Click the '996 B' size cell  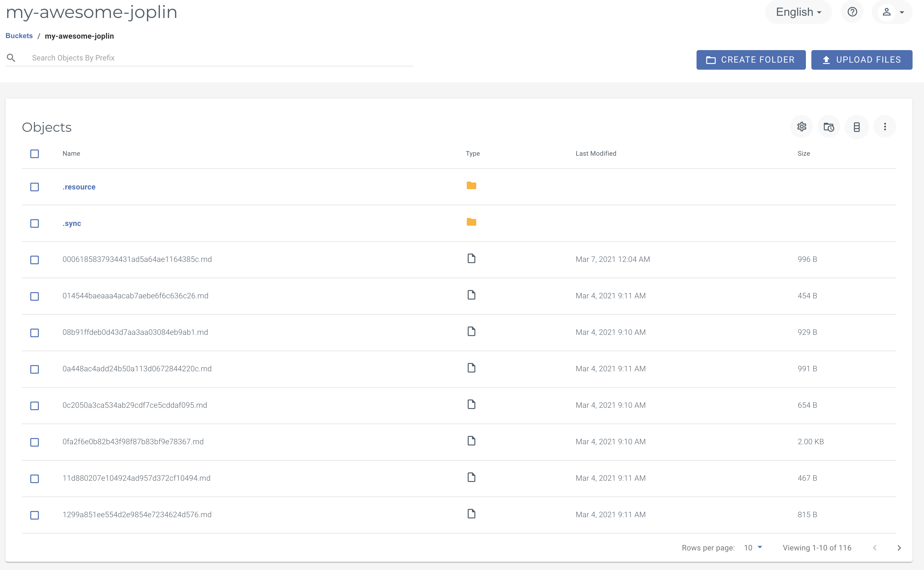(807, 259)
